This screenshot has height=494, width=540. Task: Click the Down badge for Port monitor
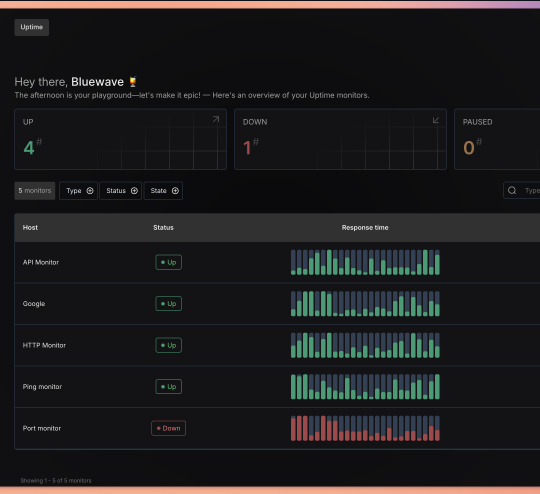[168, 428]
